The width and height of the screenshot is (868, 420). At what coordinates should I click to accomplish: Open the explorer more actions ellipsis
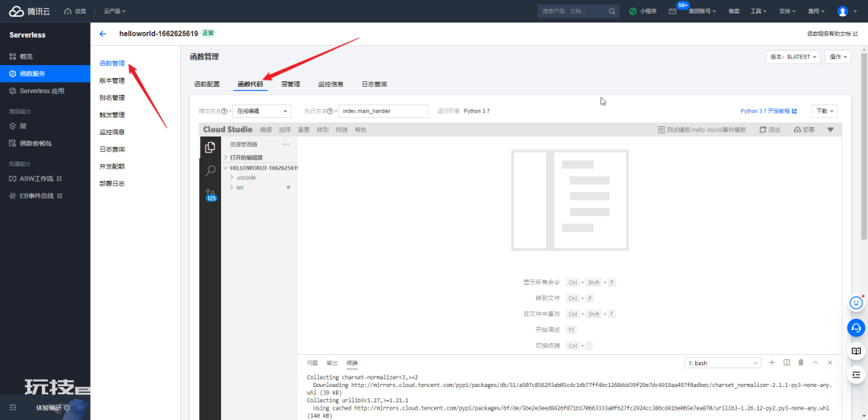[286, 144]
